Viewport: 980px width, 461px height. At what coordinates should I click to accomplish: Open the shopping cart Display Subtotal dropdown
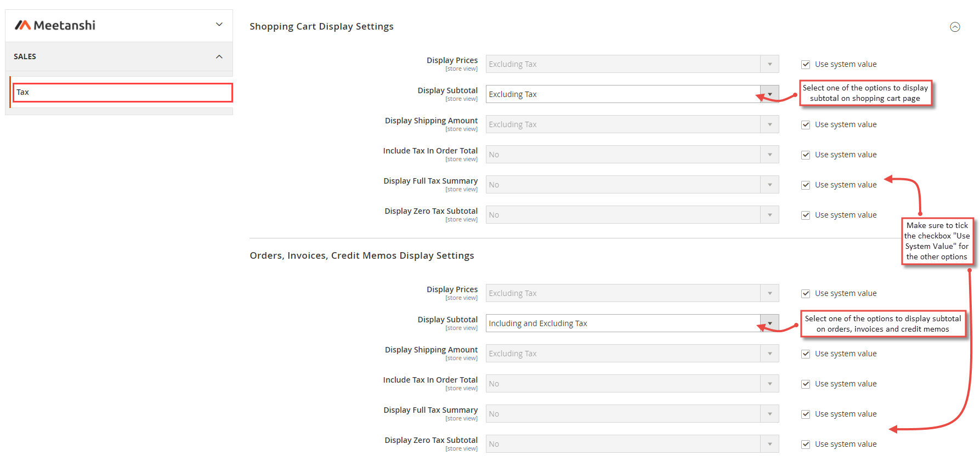point(632,94)
